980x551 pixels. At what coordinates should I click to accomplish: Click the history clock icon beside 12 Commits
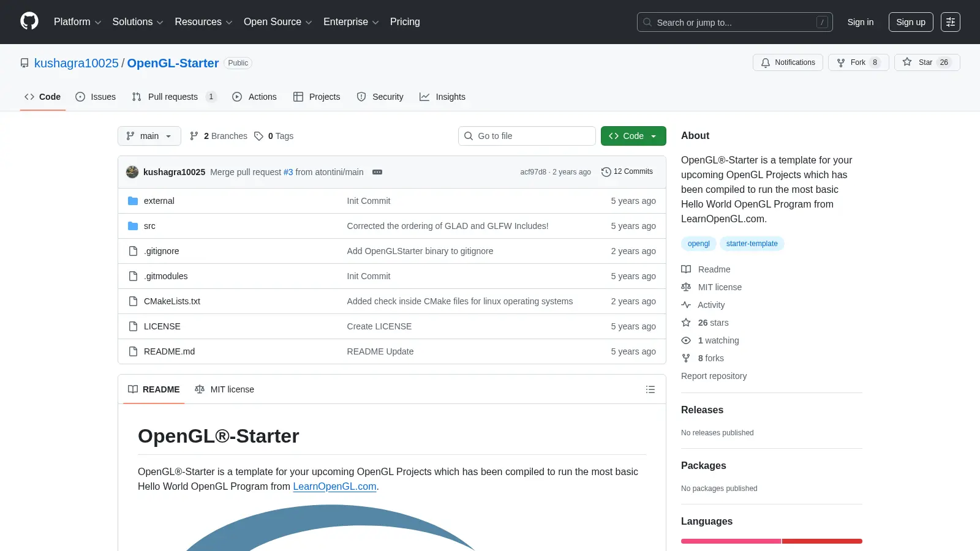coord(606,172)
